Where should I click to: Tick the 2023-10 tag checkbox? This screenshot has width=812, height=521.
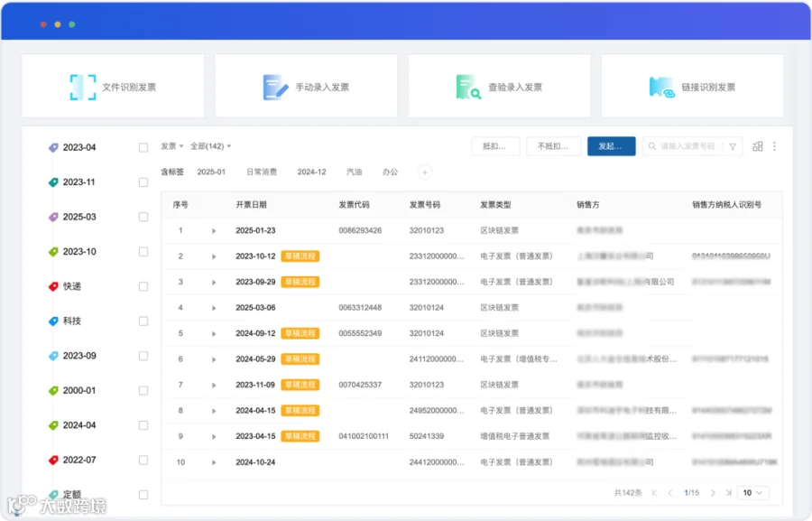(143, 252)
